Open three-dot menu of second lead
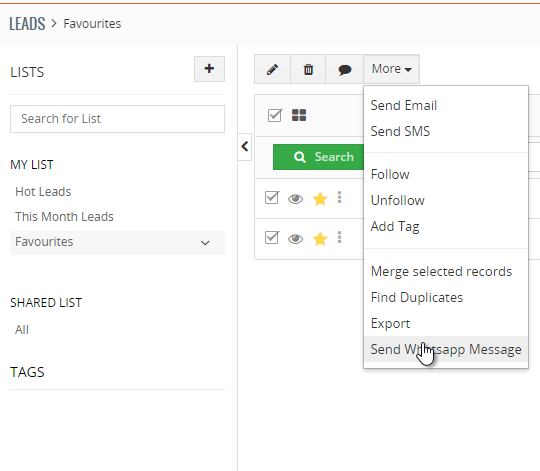 click(x=340, y=237)
